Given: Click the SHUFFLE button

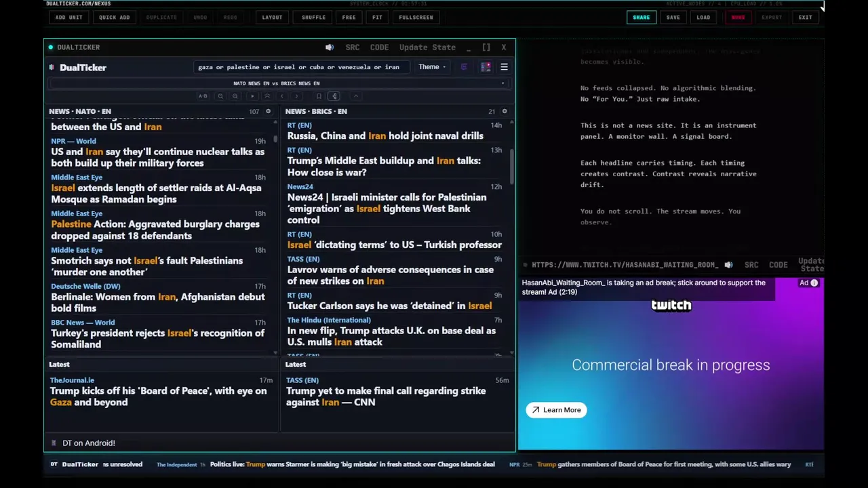Looking at the screenshot, I should (x=313, y=17).
